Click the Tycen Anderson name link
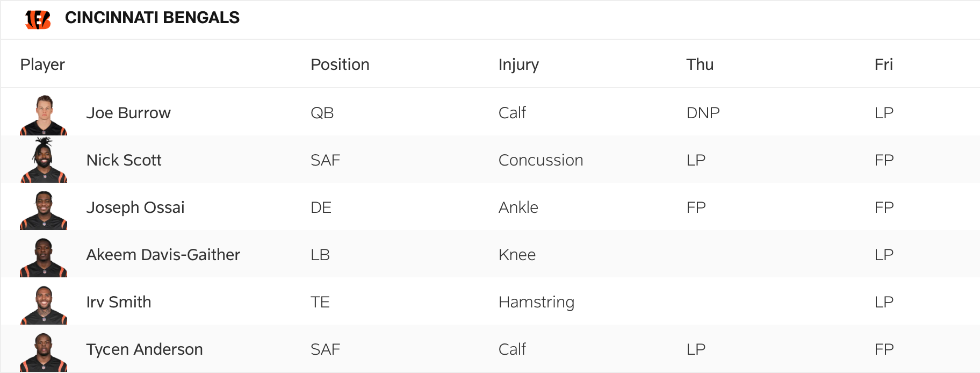This screenshot has height=373, width=980. (x=145, y=349)
